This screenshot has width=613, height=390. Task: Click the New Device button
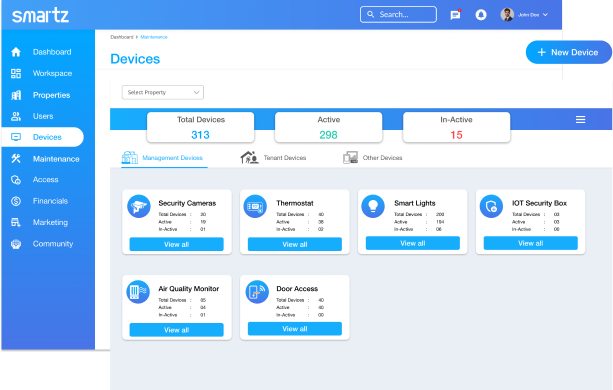pos(568,52)
